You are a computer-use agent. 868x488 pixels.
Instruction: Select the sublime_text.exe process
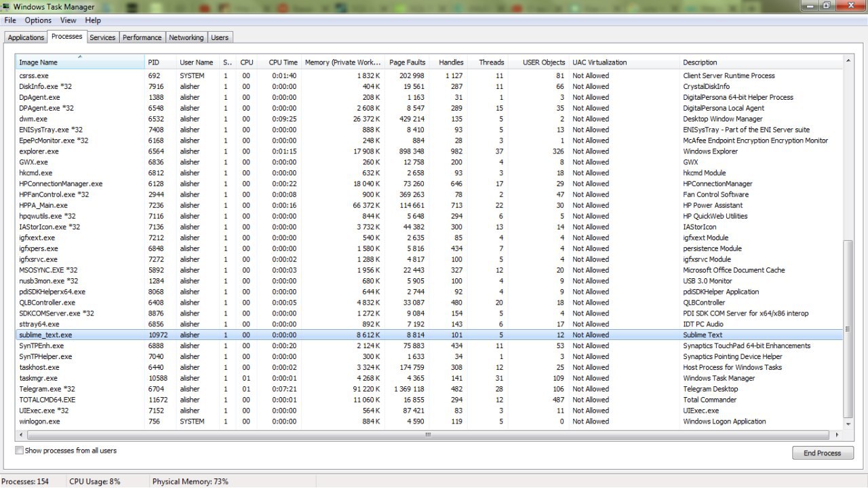pyautogui.click(x=429, y=335)
